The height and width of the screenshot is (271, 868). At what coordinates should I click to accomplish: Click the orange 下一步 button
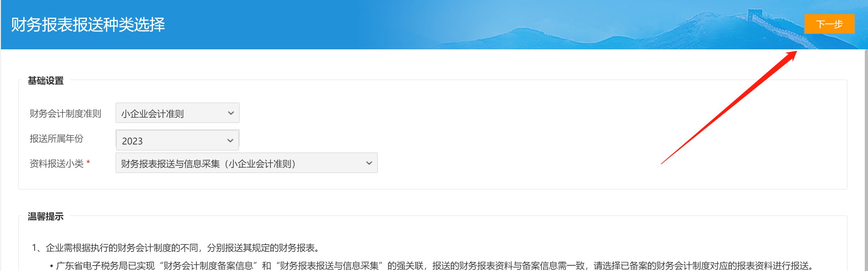(x=829, y=24)
